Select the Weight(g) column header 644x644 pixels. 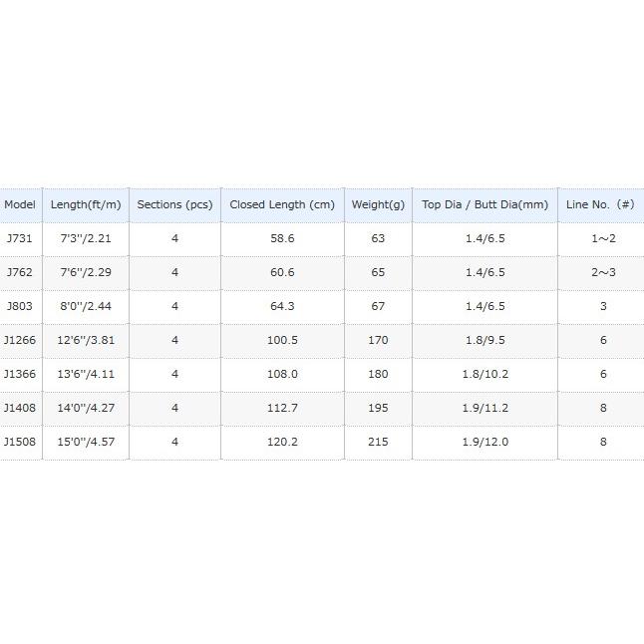point(378,204)
